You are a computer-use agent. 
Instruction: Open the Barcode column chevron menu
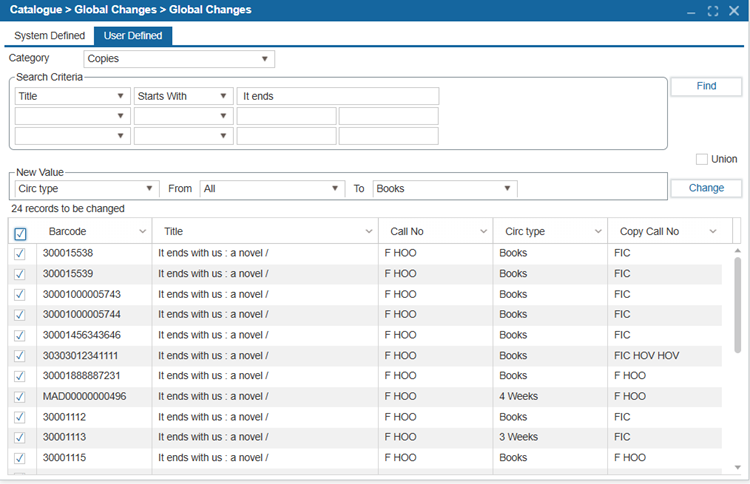tap(143, 231)
